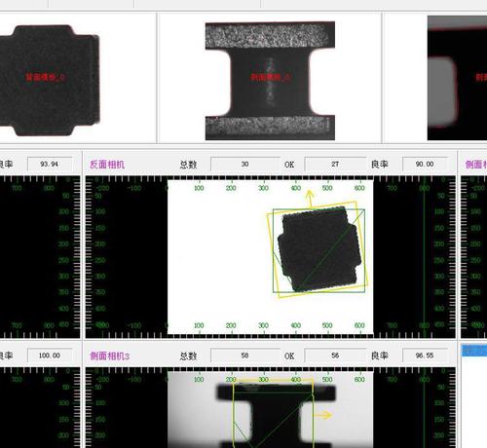Screen dimensions: 487x448
Task: Click the 良率 field showing 90.00
Action: tap(425, 164)
